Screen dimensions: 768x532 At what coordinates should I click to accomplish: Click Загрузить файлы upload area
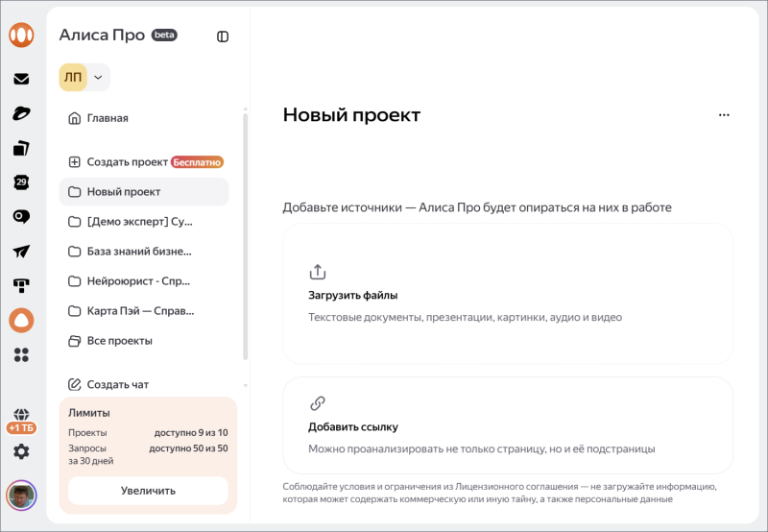(508, 294)
